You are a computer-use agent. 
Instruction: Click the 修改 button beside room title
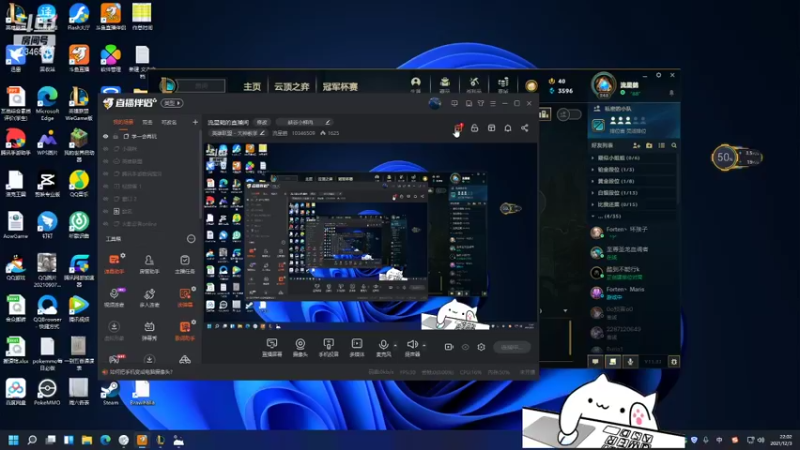[x=262, y=122]
